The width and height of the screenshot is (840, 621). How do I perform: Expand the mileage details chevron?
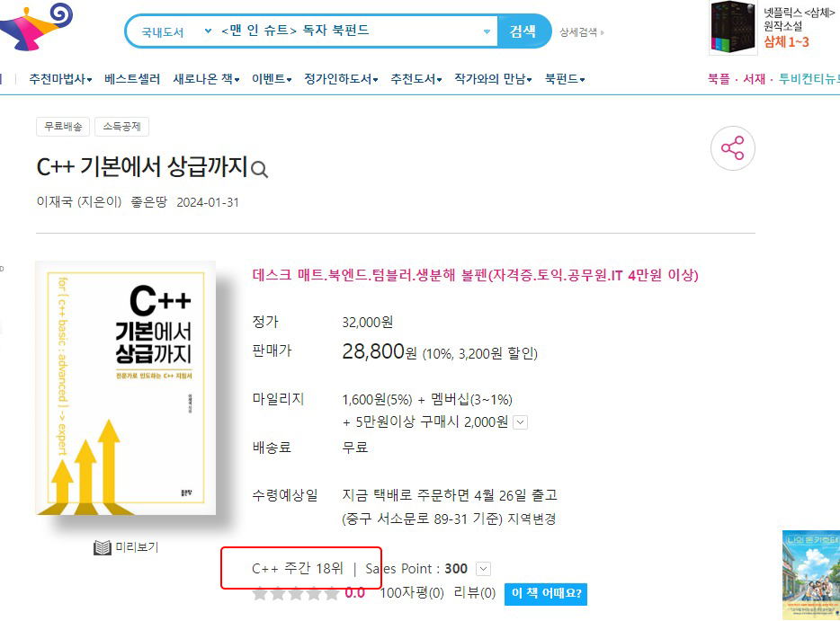point(520,422)
